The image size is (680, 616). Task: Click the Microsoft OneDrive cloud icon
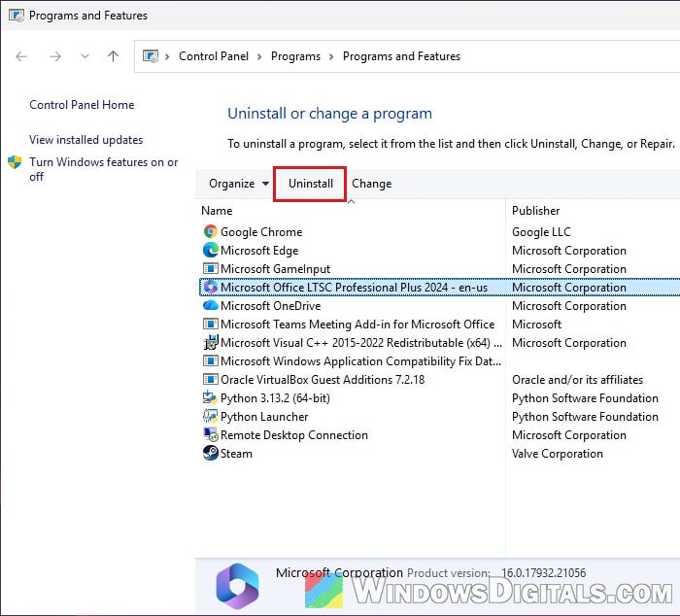pos(211,305)
